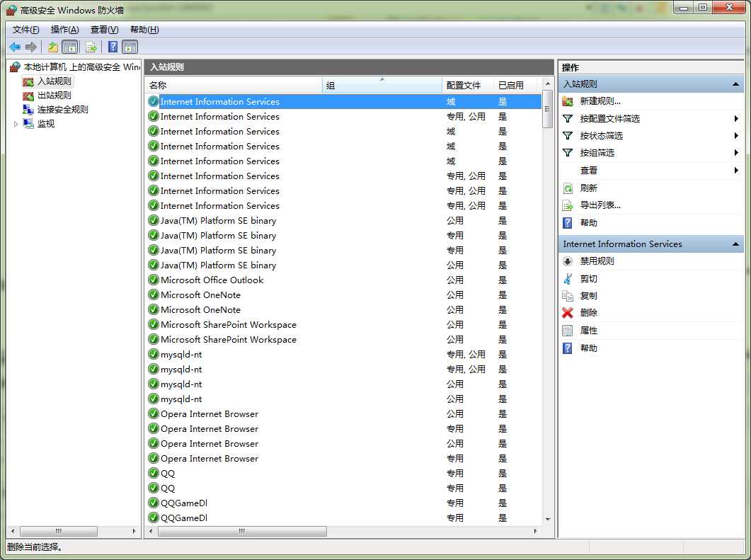Click the blue Help toolbar icon
Viewport: 751px width, 560px height.
click(x=113, y=47)
